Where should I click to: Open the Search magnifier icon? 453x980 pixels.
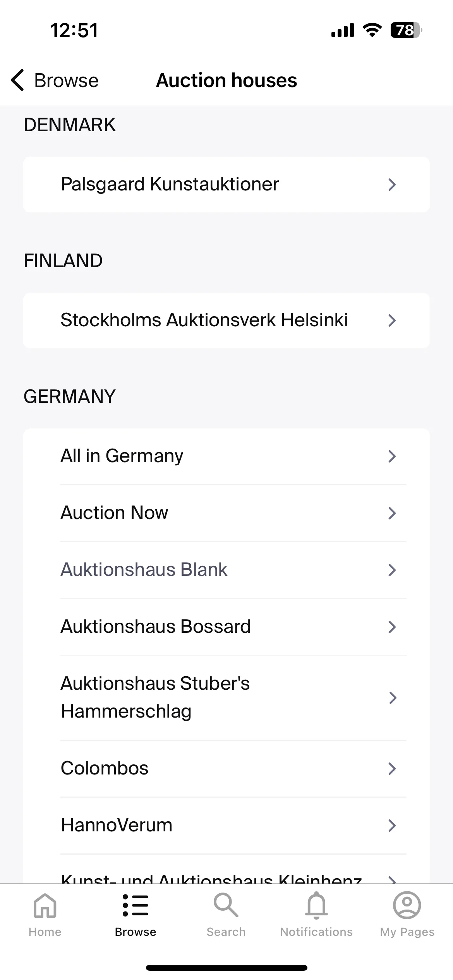tap(226, 905)
